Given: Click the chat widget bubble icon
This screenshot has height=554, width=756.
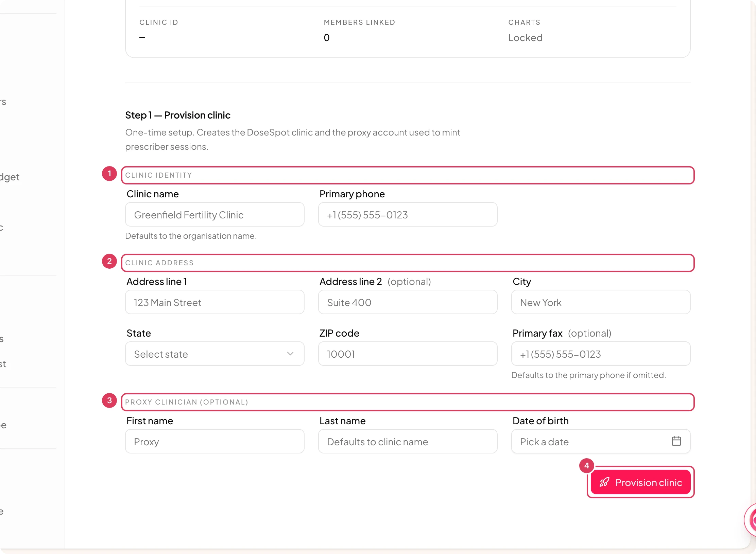Looking at the screenshot, I should (751, 520).
